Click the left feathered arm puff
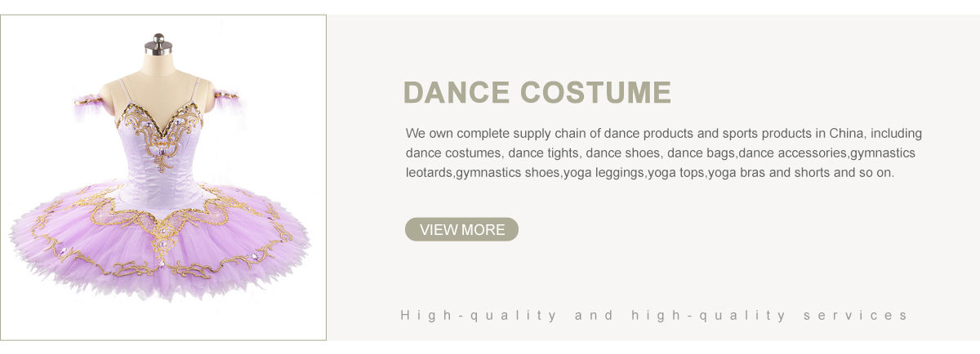The height and width of the screenshot is (354, 980). [88, 105]
